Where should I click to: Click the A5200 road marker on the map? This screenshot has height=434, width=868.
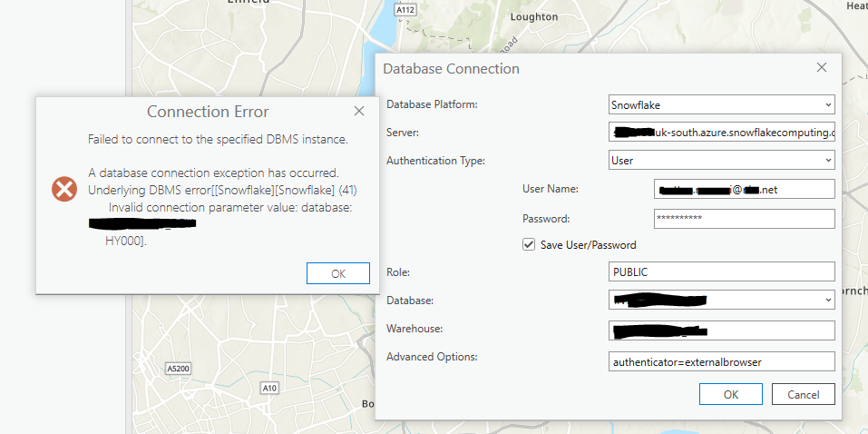click(x=180, y=368)
